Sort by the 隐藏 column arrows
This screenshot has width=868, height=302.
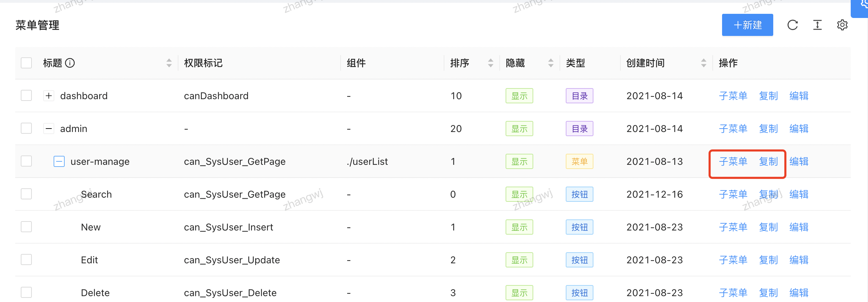(551, 63)
